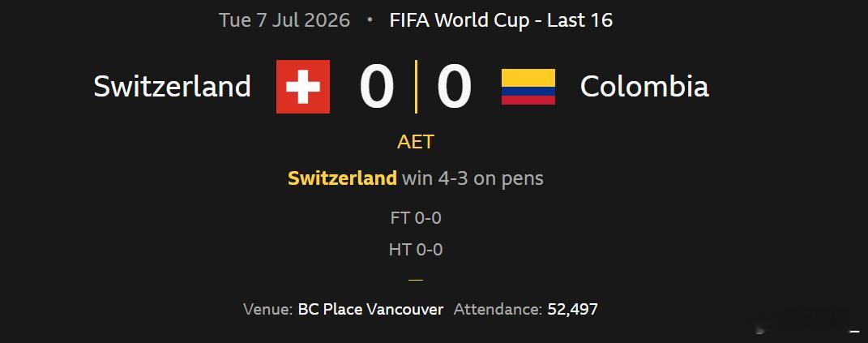Click the FT 0-0 full-time score
Viewport: 868px width, 343px height.
(416, 218)
